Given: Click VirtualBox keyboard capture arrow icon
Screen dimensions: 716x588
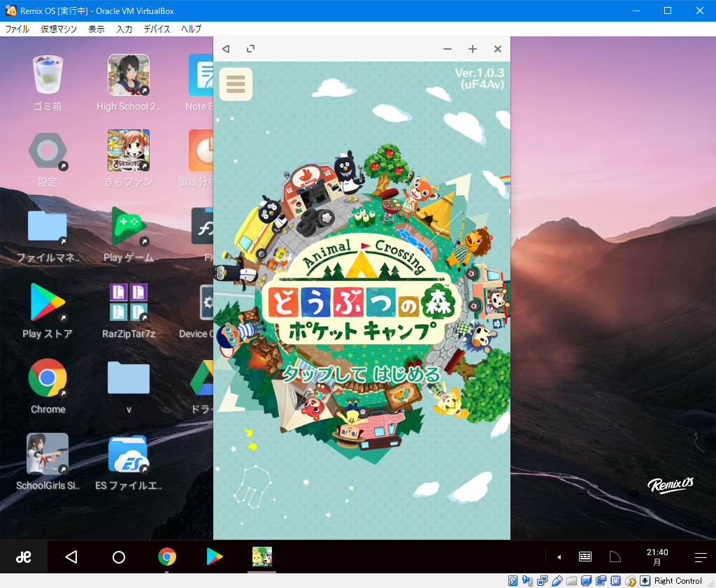Looking at the screenshot, I should click(x=645, y=581).
